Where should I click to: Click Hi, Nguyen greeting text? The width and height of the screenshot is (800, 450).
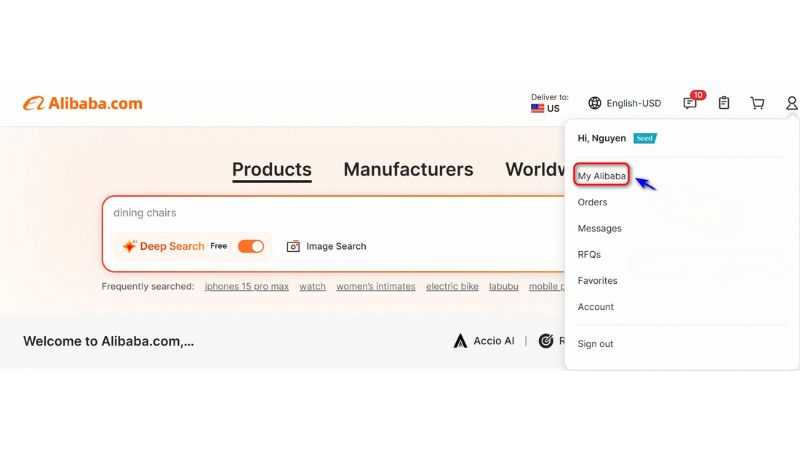tap(602, 138)
